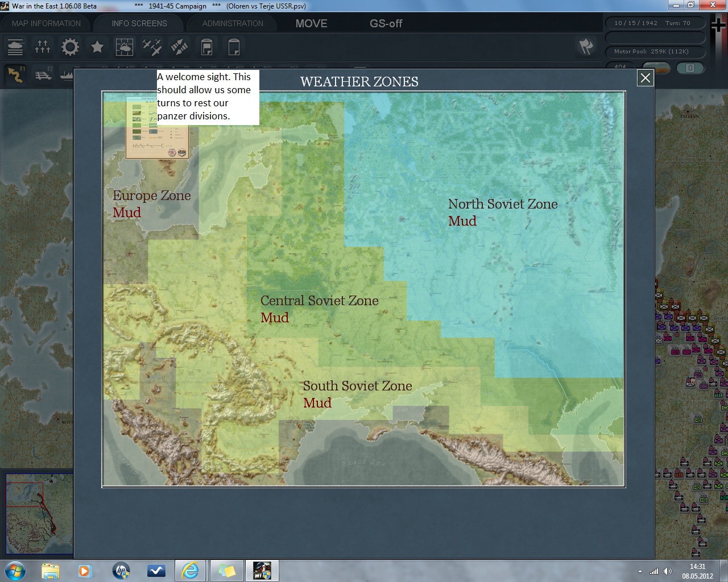Open the Windows Start menu
The height and width of the screenshot is (582, 728).
tap(15, 570)
